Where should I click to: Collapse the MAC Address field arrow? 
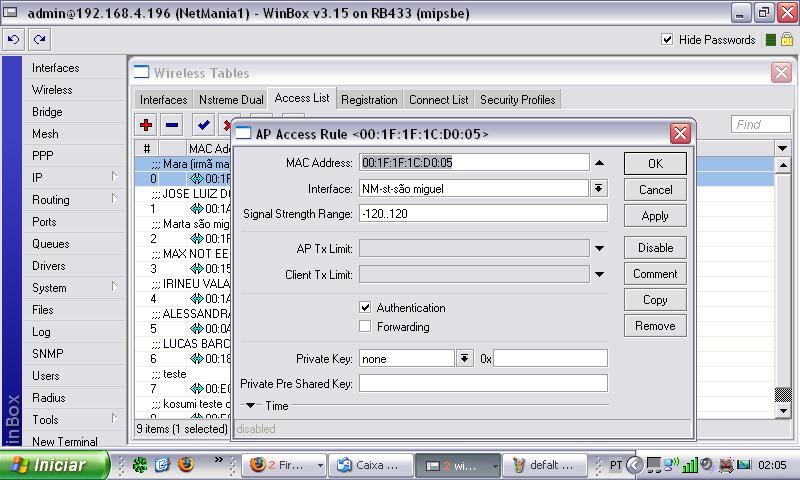click(599, 163)
